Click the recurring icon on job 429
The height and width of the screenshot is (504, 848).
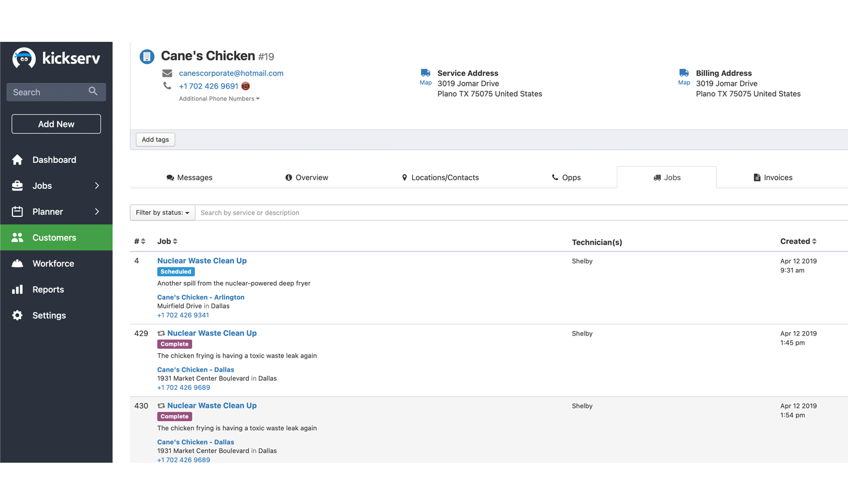click(161, 333)
